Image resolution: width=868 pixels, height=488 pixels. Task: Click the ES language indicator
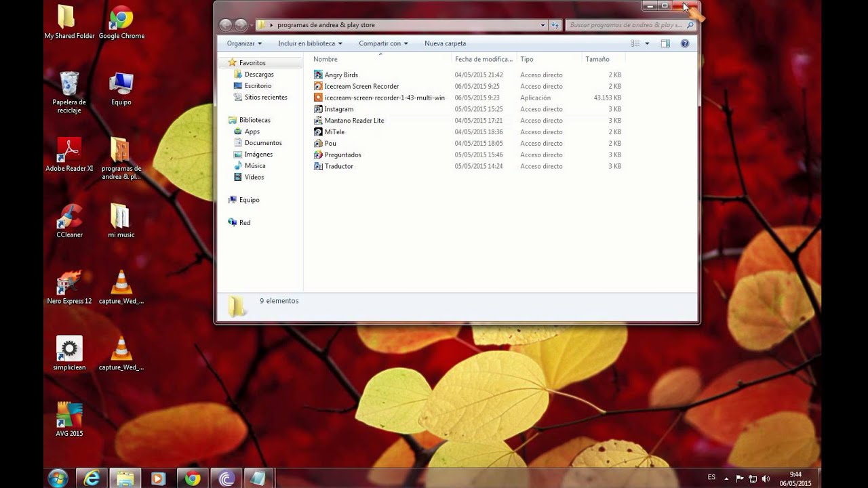[x=711, y=477]
